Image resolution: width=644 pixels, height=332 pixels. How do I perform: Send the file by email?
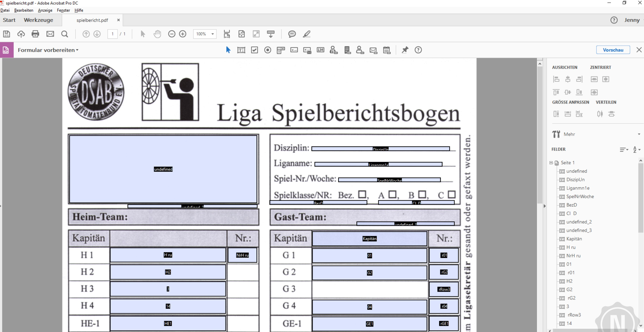pos(50,34)
